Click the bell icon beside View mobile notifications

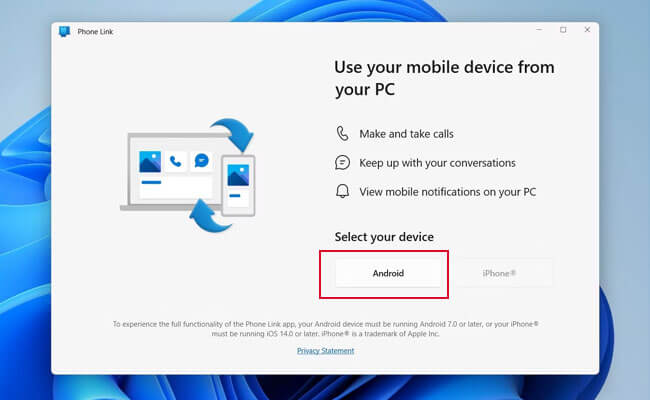coord(342,192)
